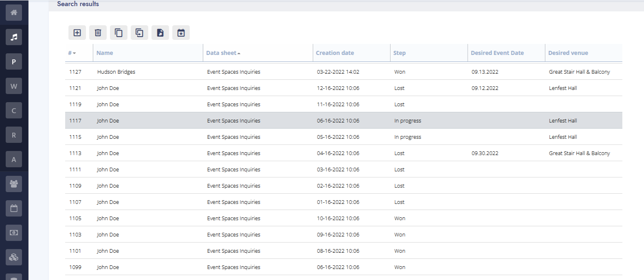Open the people group sidebar icon
Viewport: 644px width, 280px height.
(x=14, y=184)
